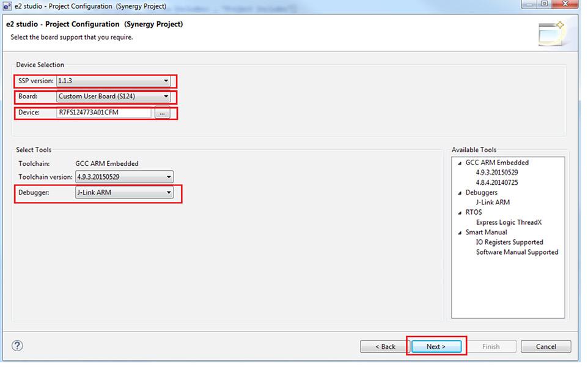Image resolution: width=588 pixels, height=372 pixels.
Task: Click the GCC ARM Embedded tree label
Action: (497, 162)
